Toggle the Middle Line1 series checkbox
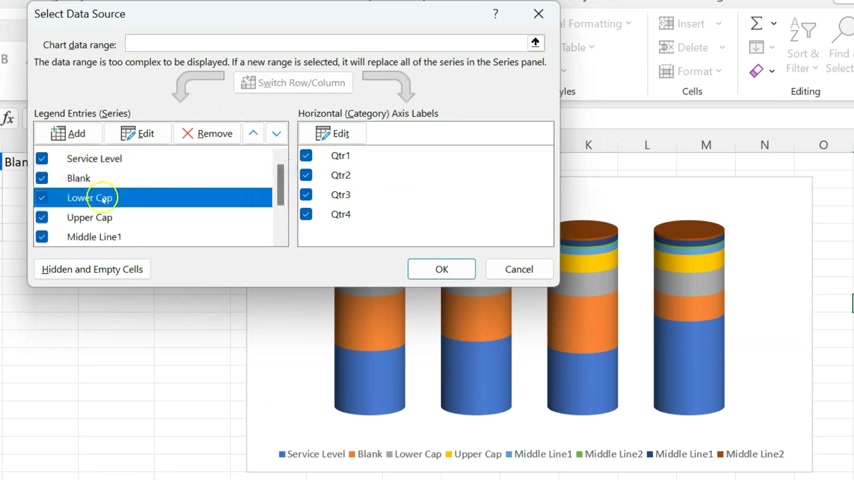Viewport: 854px width, 480px height. pos(42,237)
